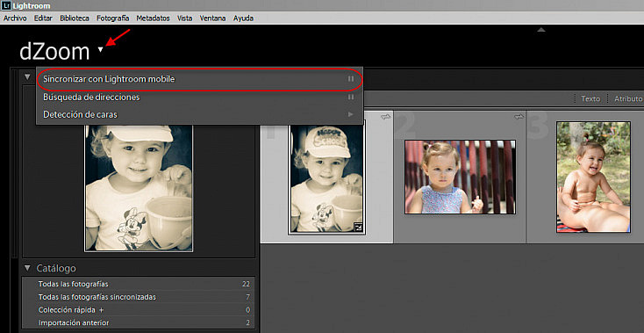Click the Lr application icon in title bar
The image size is (644, 333).
click(x=6, y=6)
